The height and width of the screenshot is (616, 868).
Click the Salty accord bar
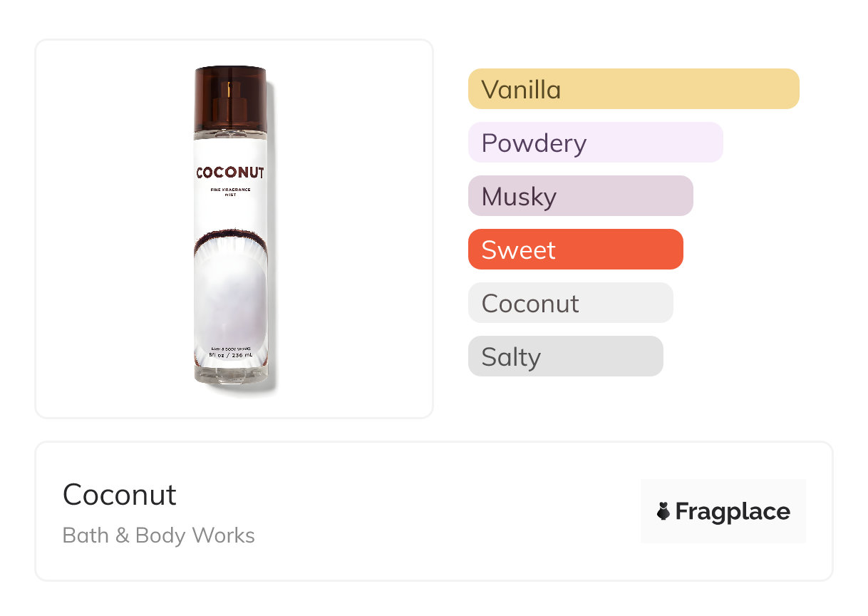pos(565,356)
